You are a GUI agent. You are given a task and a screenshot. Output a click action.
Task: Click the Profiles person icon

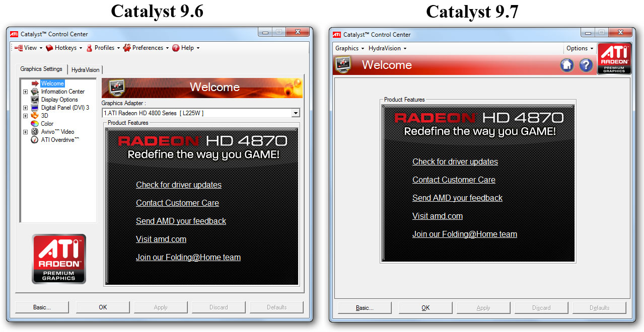[x=89, y=48]
